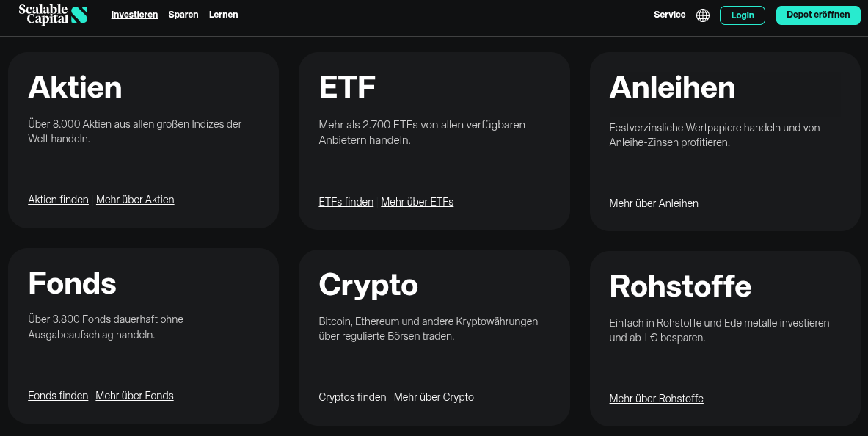Open the Mehr über Rohstoffe link
This screenshot has height=436, width=868.
tap(656, 399)
